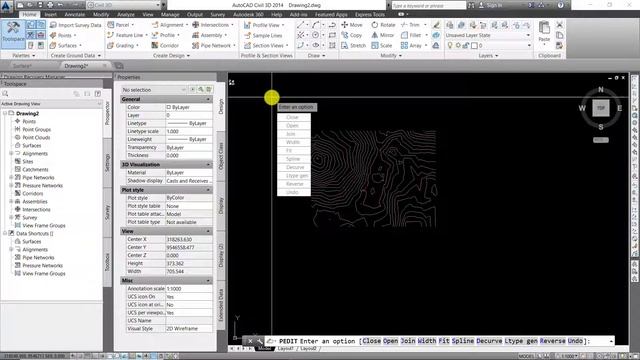Click the TOP face of ViewCube

pyautogui.click(x=601, y=108)
